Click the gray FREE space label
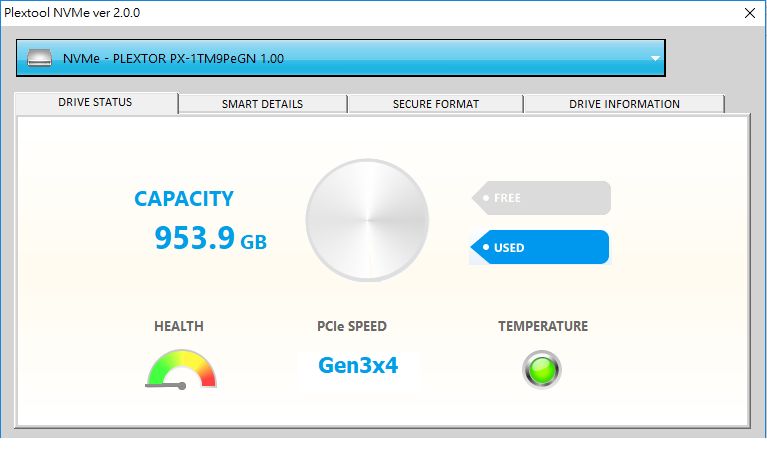767x460 pixels. click(x=541, y=198)
